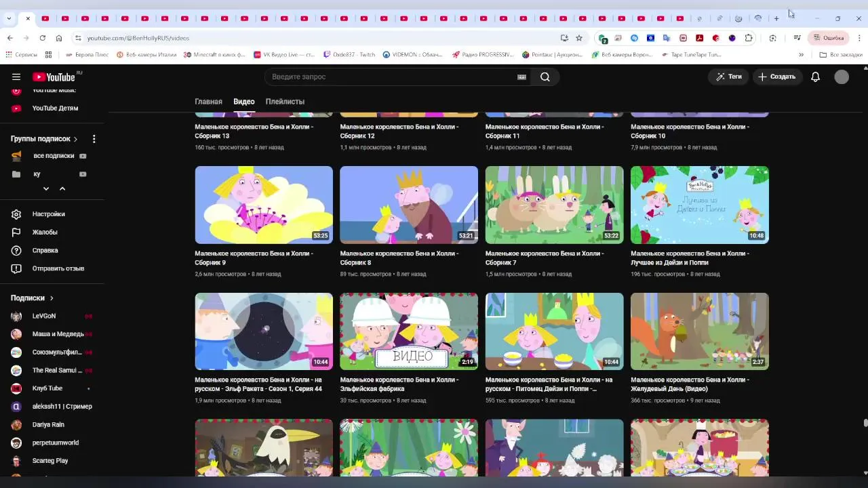Image resolution: width=868 pixels, height=488 pixels.
Task: Open the Chrome extensions puzzle icon
Action: coord(749,38)
